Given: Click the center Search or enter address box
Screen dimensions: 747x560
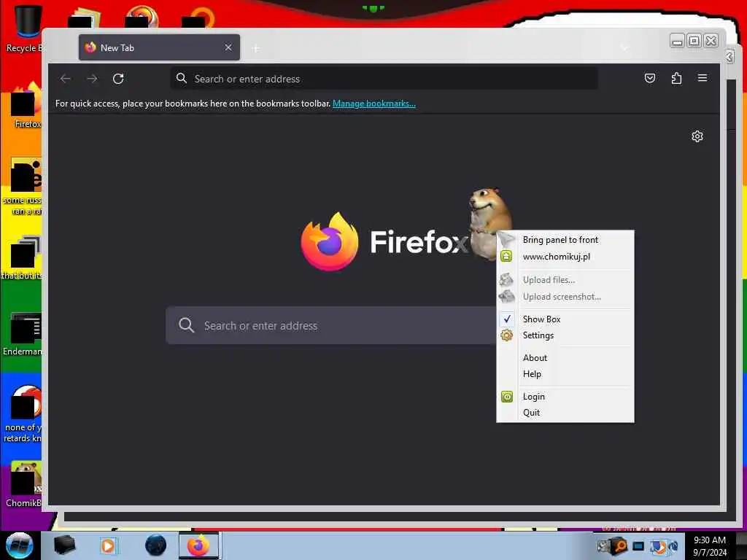Looking at the screenshot, I should 331,325.
